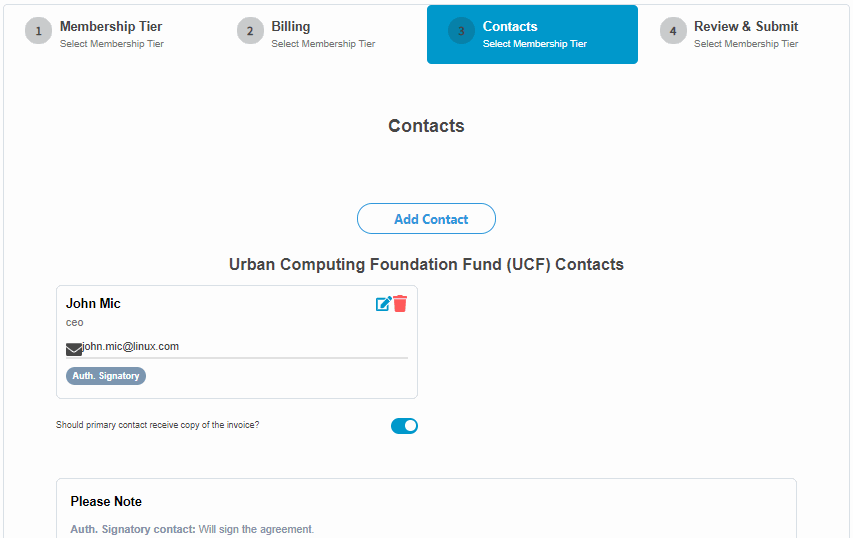Switch to the Billing step
The image size is (853, 538).
pyautogui.click(x=291, y=27)
